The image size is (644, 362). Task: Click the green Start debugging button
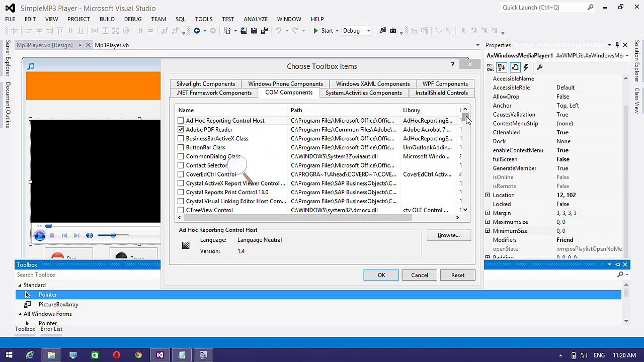tap(323, 31)
